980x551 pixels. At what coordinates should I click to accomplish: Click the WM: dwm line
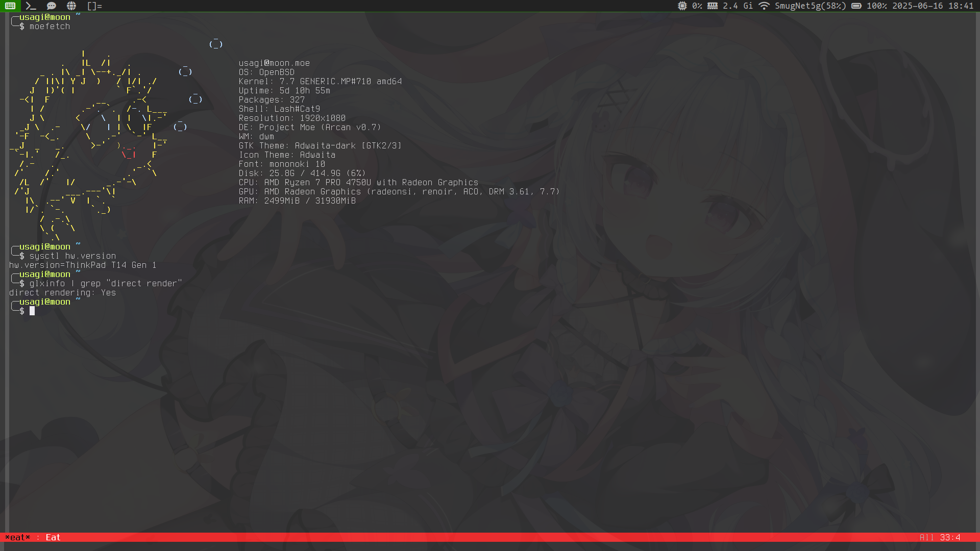(x=256, y=137)
